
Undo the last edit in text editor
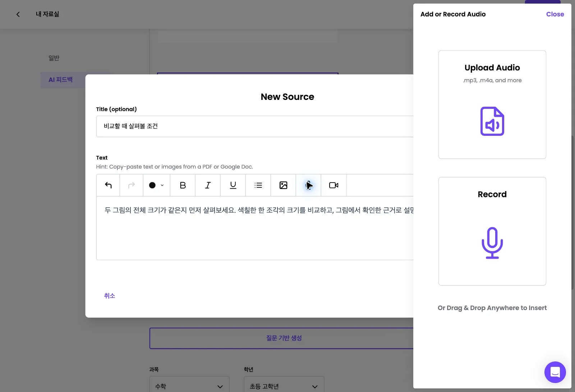coord(108,185)
